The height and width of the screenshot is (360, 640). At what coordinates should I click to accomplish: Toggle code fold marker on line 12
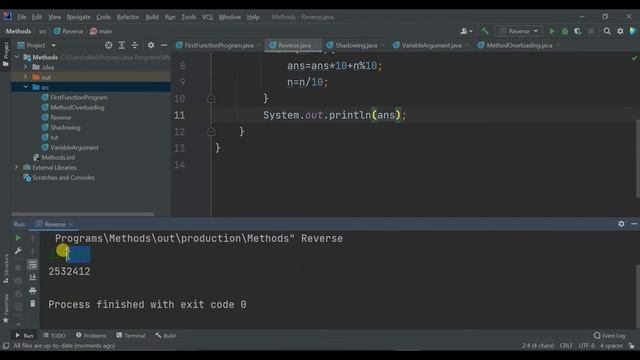[x=211, y=131]
